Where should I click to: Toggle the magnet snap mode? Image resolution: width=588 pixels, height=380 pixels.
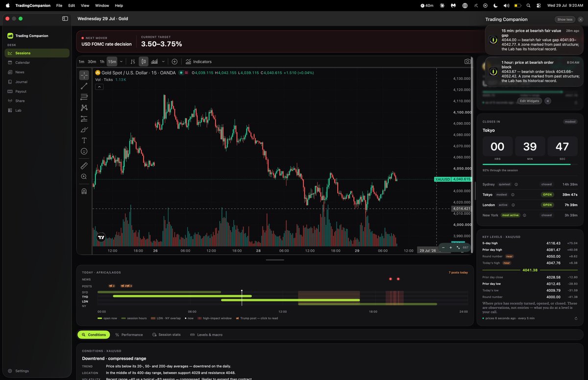click(x=84, y=191)
